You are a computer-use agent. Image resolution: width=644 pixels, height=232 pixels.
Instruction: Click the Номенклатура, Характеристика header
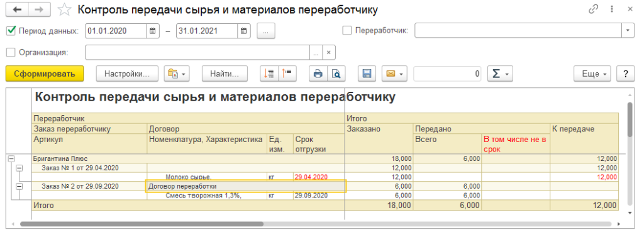(x=207, y=144)
